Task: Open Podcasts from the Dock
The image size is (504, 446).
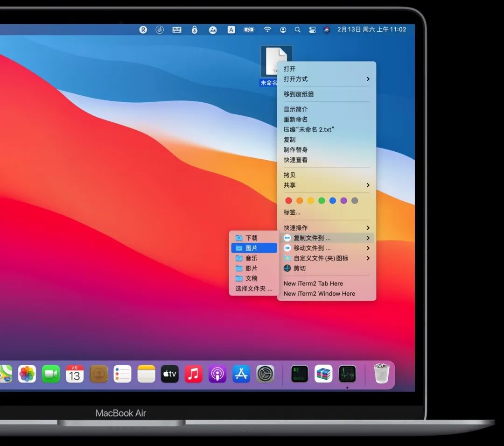Action: pyautogui.click(x=217, y=374)
